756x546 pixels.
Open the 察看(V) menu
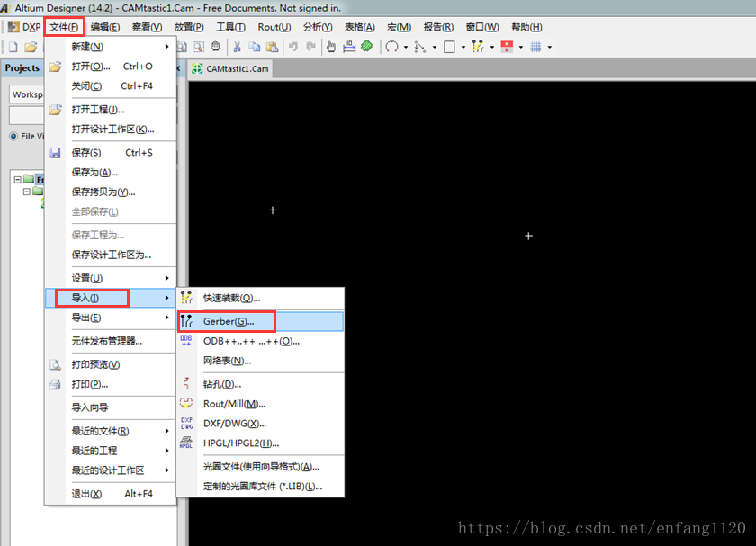(x=147, y=27)
